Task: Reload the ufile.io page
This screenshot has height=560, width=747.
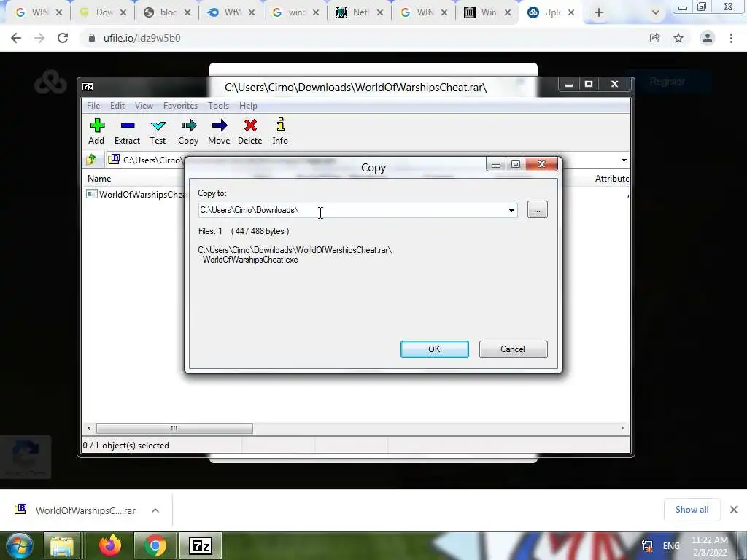Action: point(63,38)
